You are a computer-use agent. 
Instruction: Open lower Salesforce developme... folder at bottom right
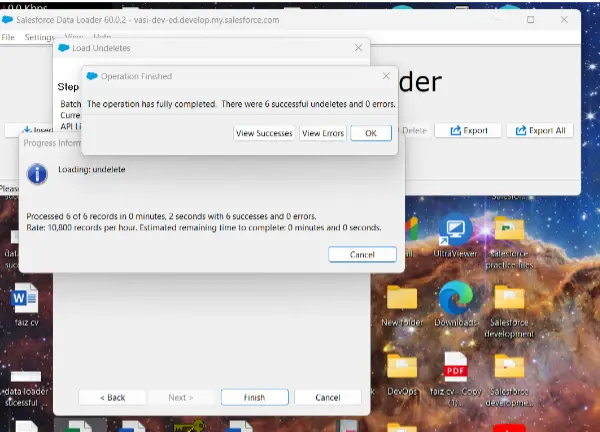509,380
